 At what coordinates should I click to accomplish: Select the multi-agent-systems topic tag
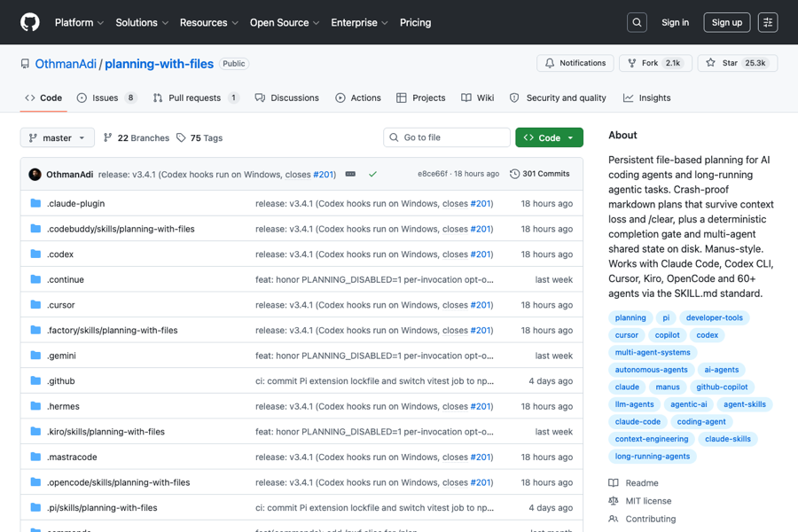pos(653,352)
